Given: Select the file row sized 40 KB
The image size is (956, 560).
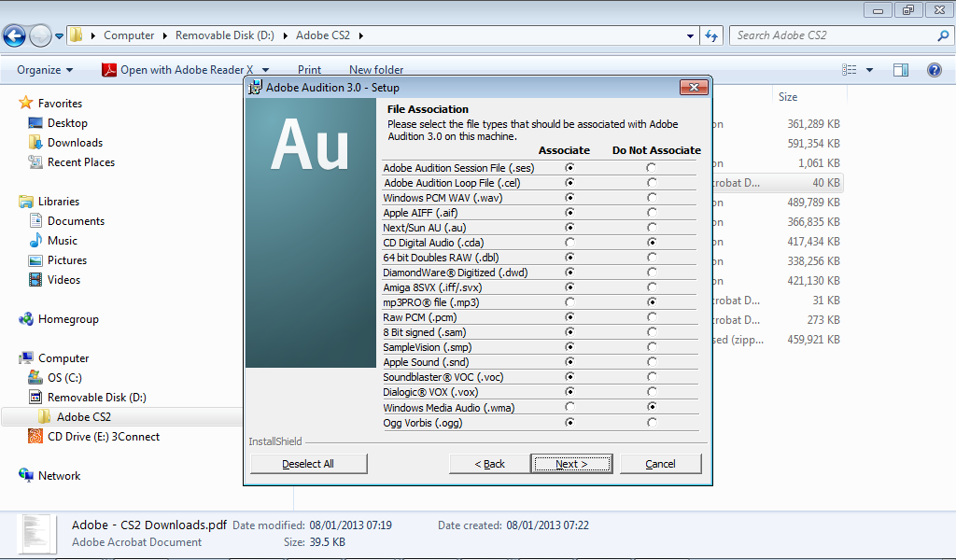Looking at the screenshot, I should pyautogui.click(x=778, y=183).
